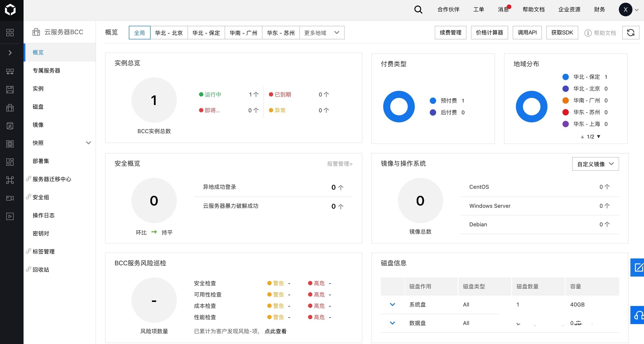Click the dashboard blocks sidebar icon
The width and height of the screenshot is (644, 344).
click(10, 162)
